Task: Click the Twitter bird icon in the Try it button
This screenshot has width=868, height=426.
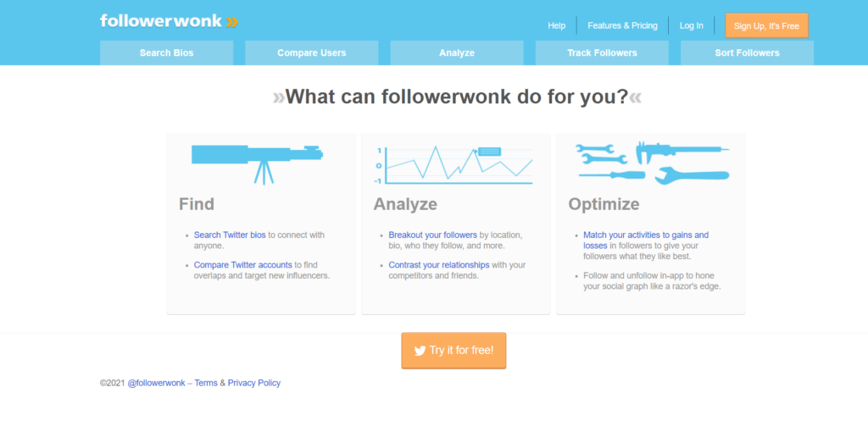Action: (420, 351)
